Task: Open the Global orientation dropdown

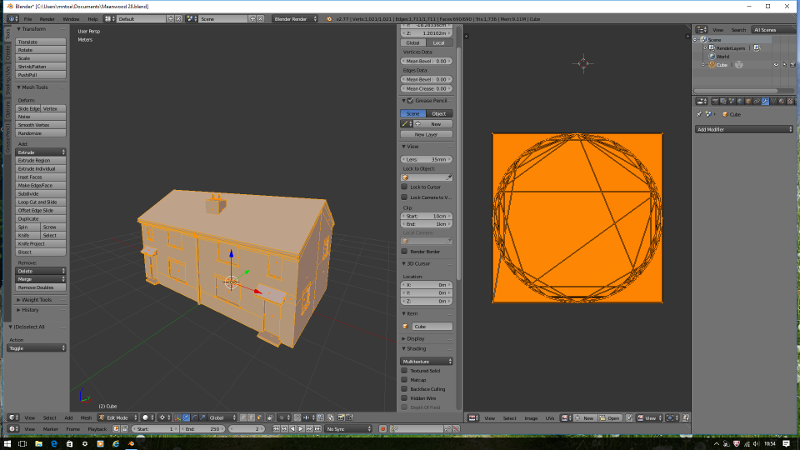Action: 223,417
